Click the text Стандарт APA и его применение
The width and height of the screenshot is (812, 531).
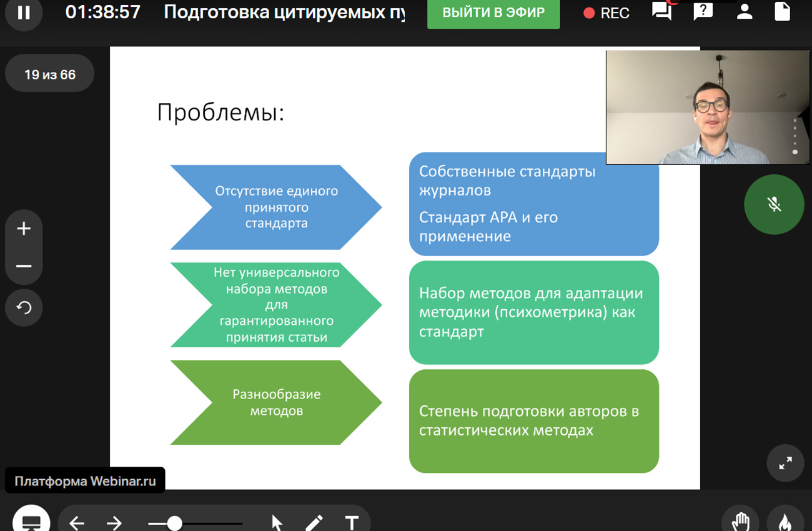488,227
